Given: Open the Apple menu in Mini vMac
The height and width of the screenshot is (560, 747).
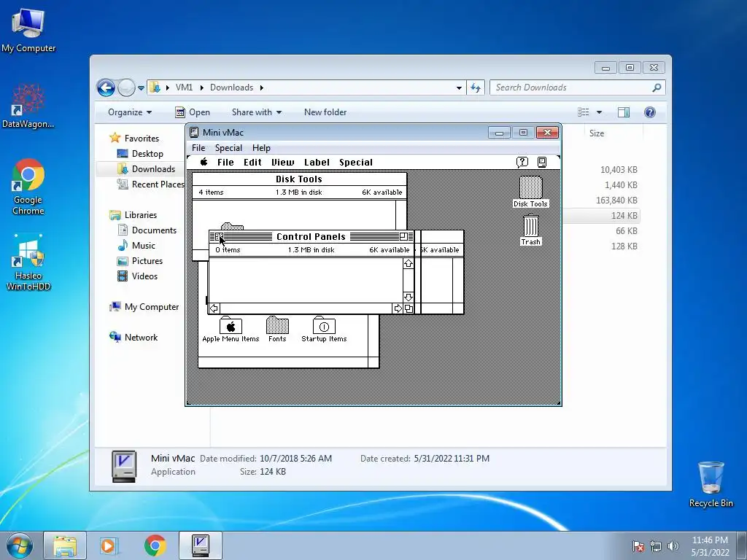Looking at the screenshot, I should (204, 162).
